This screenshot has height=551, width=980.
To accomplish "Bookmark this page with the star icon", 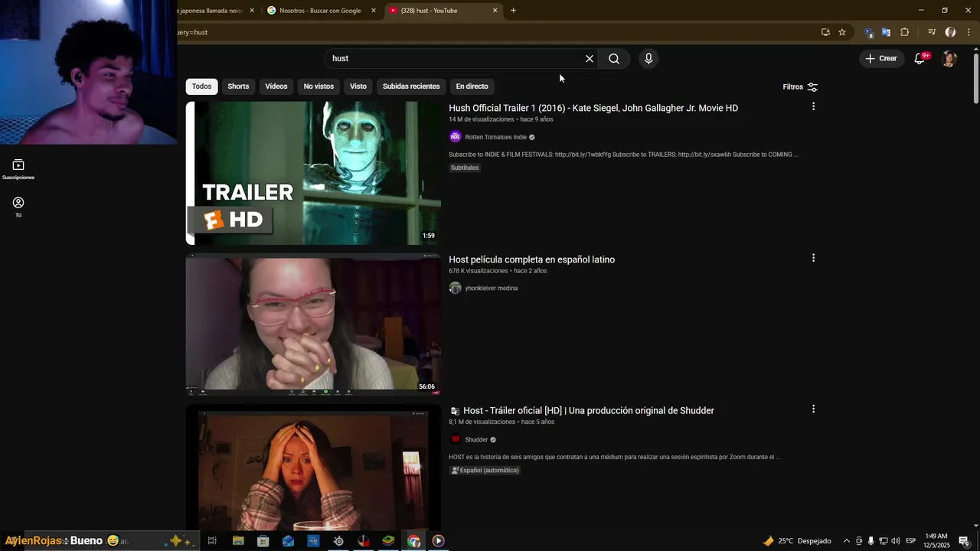I will point(842,32).
